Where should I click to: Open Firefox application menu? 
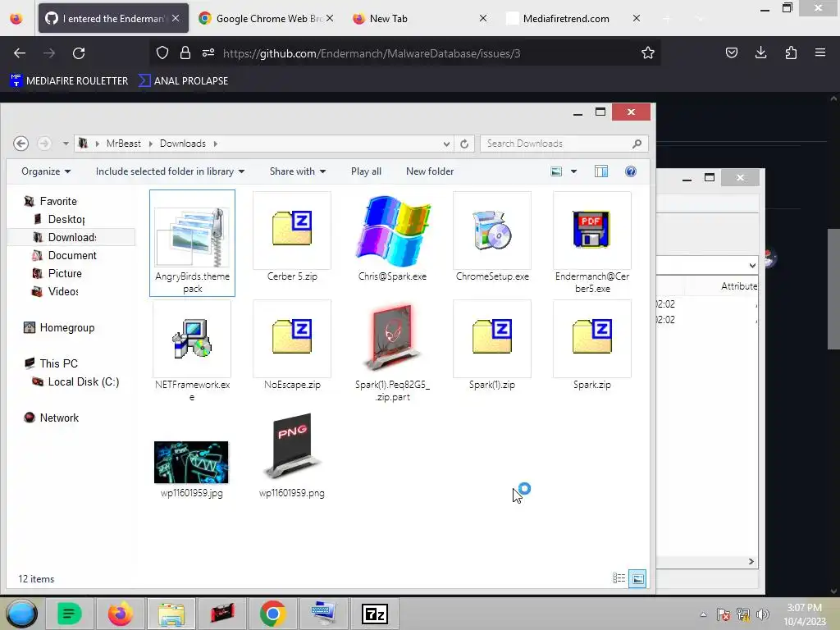820,52
